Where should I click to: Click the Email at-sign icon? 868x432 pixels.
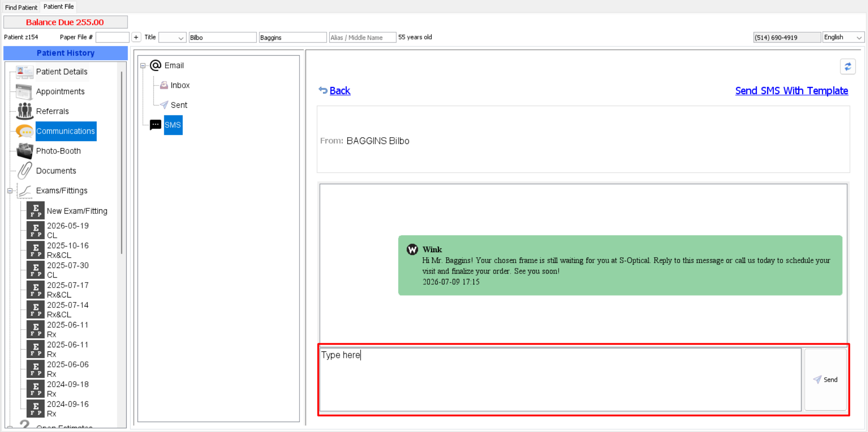pyautogui.click(x=156, y=66)
